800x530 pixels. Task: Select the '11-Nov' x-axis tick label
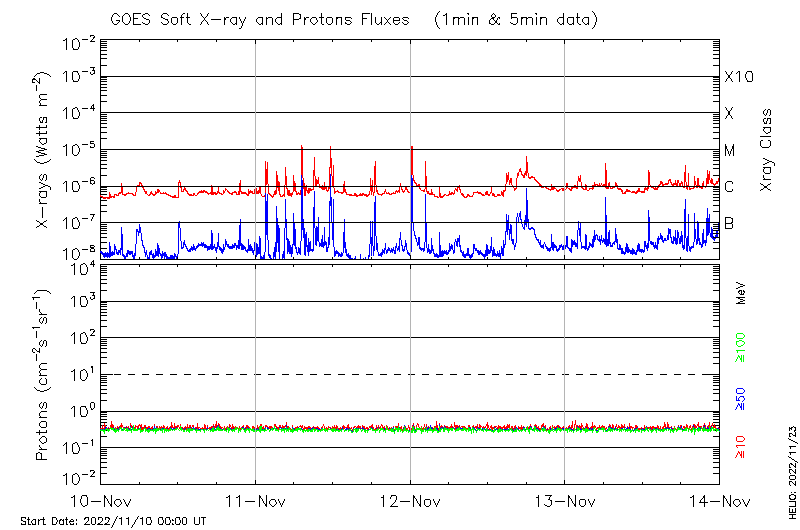(x=255, y=499)
